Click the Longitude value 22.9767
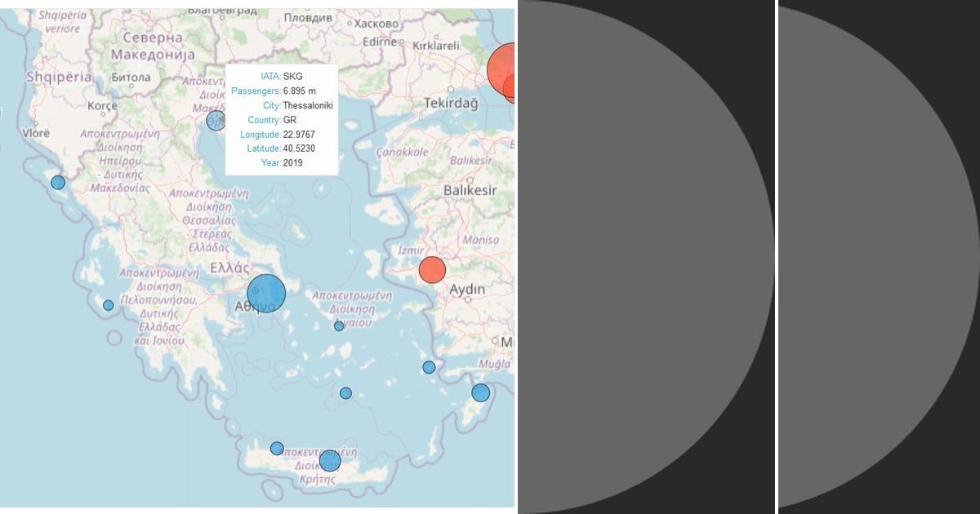 (x=300, y=134)
